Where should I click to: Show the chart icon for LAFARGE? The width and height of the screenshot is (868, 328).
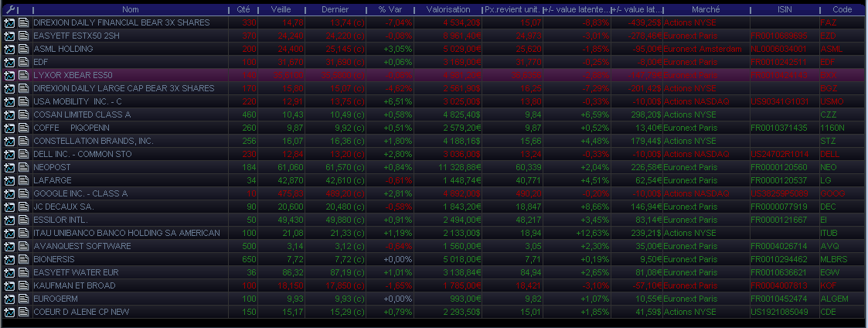(x=9, y=180)
